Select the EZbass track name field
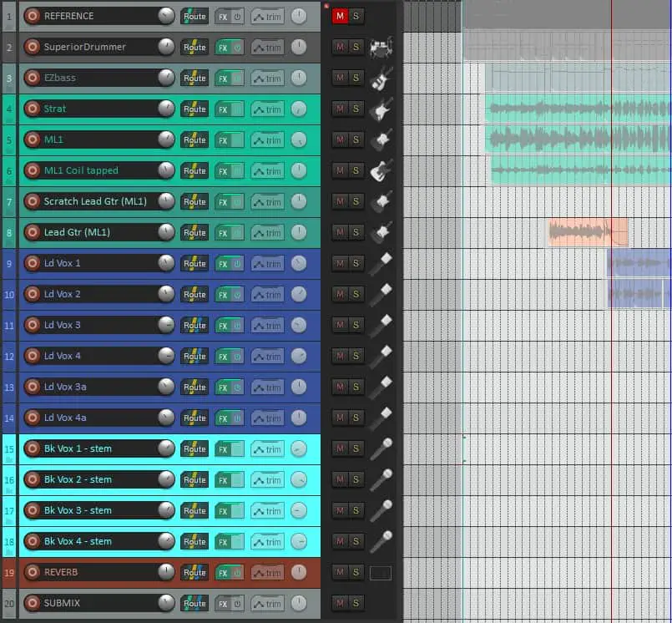Image resolution: width=672 pixels, height=623 pixels. (x=99, y=78)
